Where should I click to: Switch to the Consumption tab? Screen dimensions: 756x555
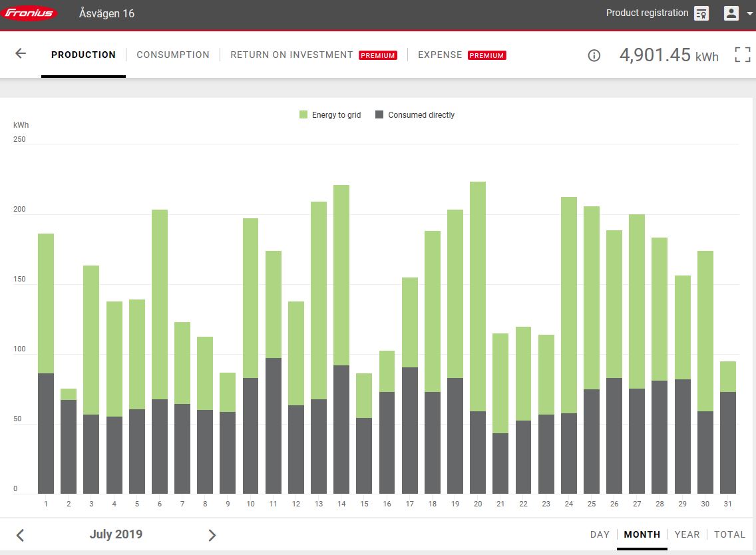pos(173,55)
